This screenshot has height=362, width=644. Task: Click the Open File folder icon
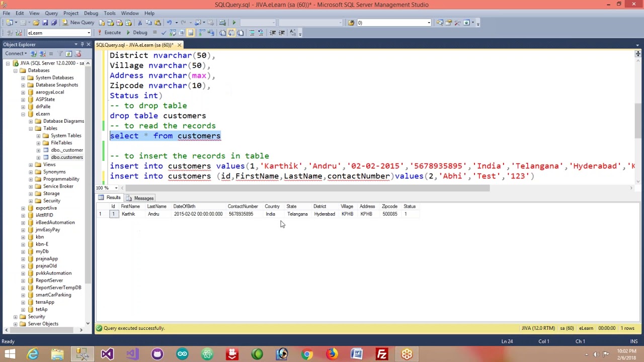pyautogui.click(x=36, y=23)
